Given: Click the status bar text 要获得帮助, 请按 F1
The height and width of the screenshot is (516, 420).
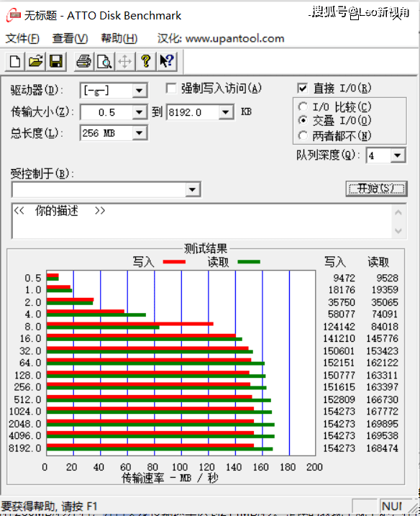Looking at the screenshot, I should [x=50, y=507].
